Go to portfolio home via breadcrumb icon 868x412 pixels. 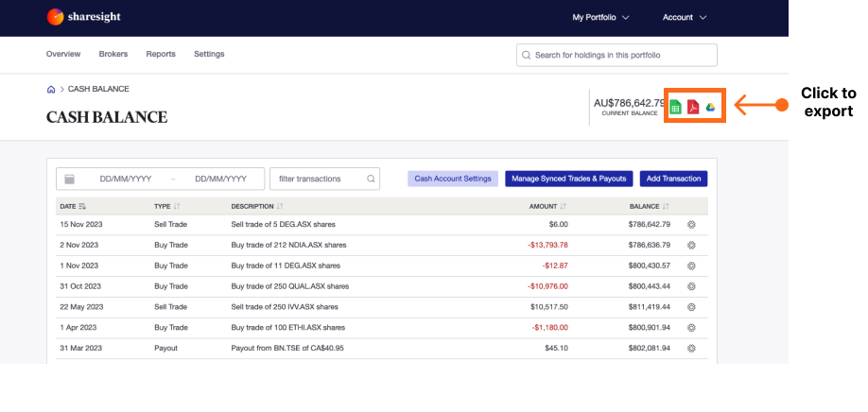tap(51, 89)
